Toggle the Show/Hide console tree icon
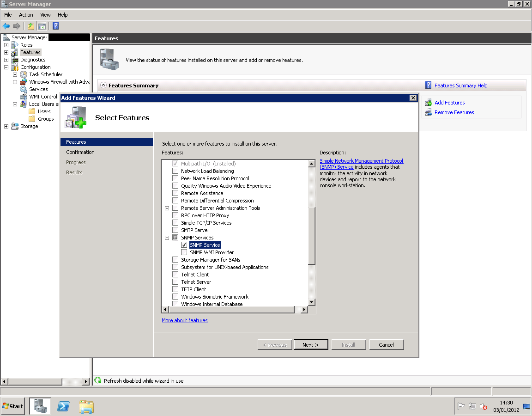This screenshot has width=532, height=416. click(42, 26)
